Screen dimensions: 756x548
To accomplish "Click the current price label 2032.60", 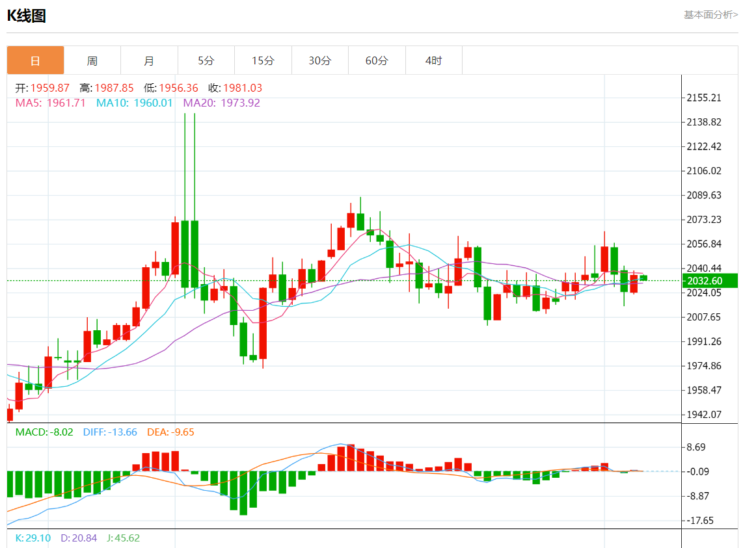I will [x=709, y=281].
